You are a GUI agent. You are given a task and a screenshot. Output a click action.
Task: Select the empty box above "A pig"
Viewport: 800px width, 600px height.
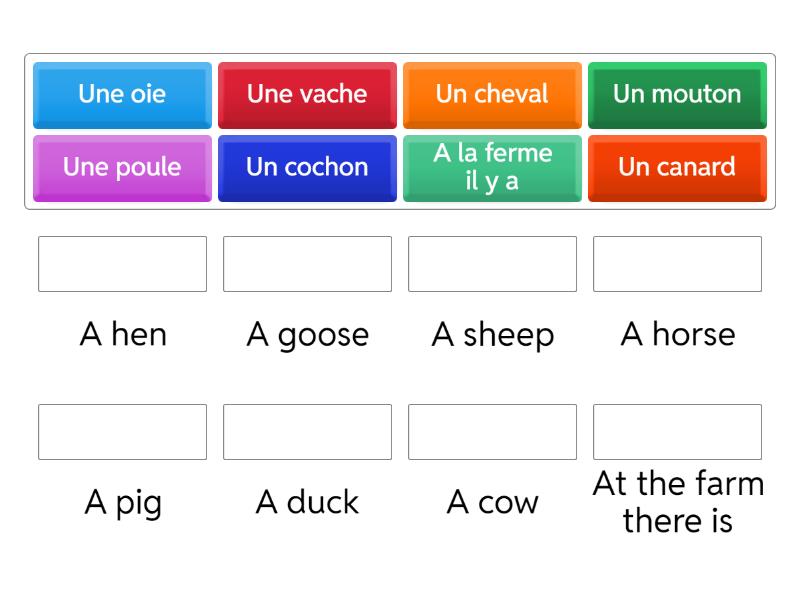122,432
